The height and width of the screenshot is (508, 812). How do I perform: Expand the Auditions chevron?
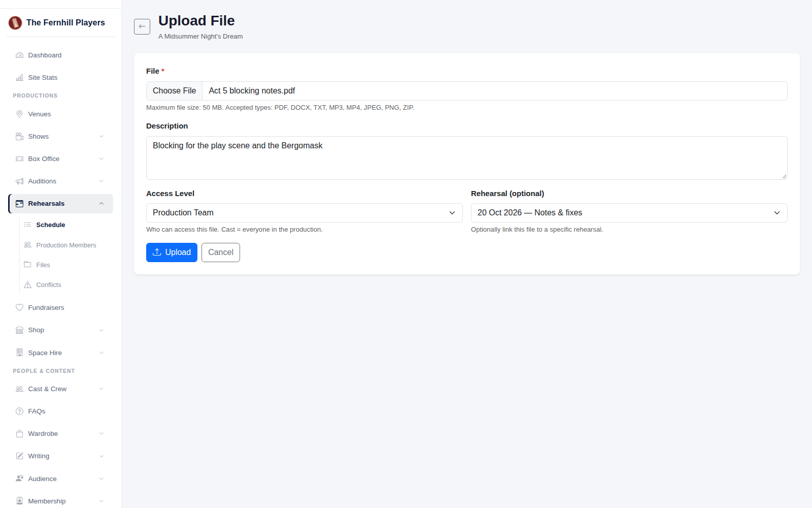(x=101, y=181)
